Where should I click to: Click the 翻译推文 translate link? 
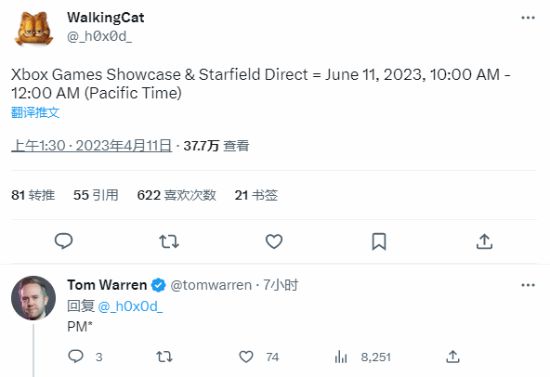(35, 113)
